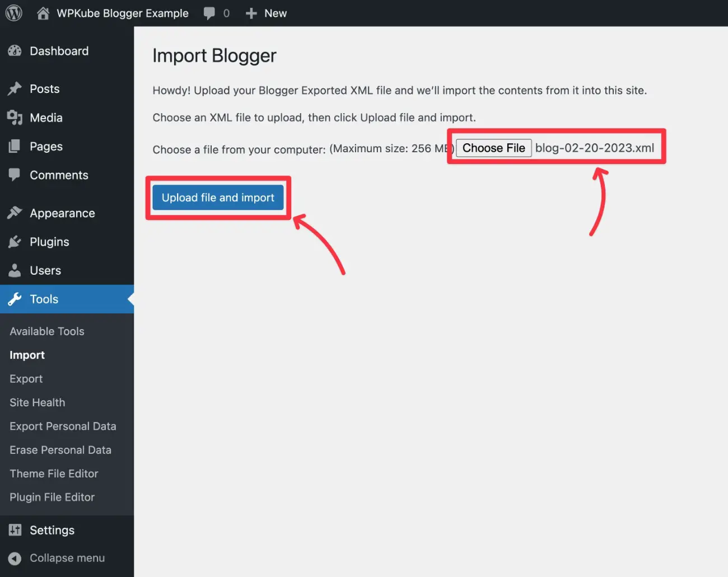This screenshot has height=577, width=728.
Task: Open Plugin File Editor
Action: (52, 497)
